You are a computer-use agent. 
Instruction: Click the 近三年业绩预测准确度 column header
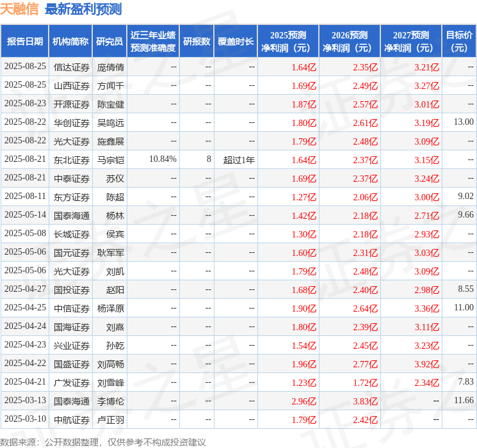[153, 42]
